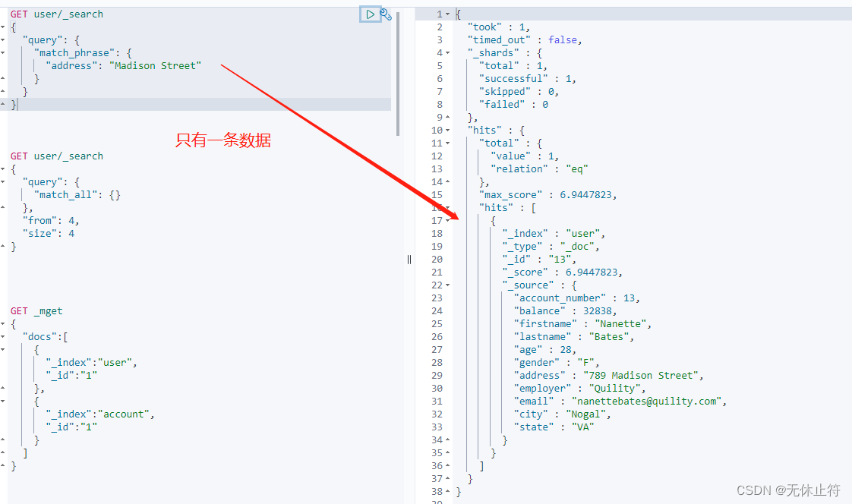
Task: Collapse hits "total" block at line 11
Action: (448, 143)
